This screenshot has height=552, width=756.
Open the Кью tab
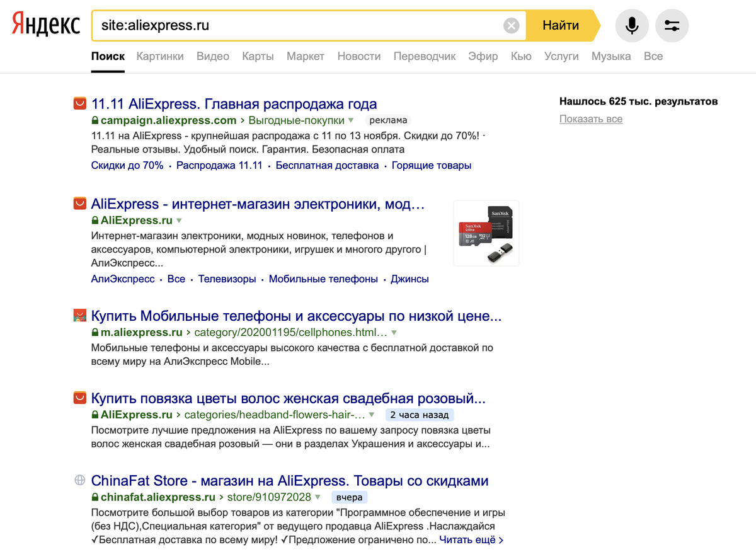[x=521, y=56]
